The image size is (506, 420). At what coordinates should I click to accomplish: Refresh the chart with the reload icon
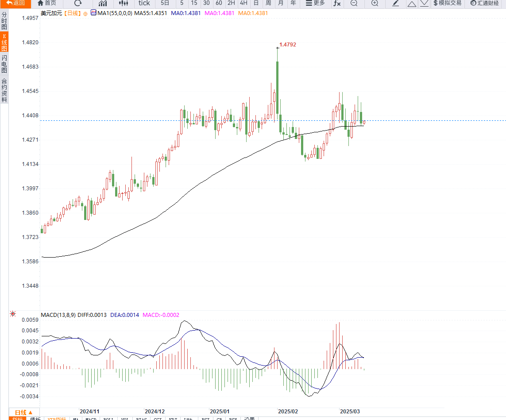(x=78, y=3)
